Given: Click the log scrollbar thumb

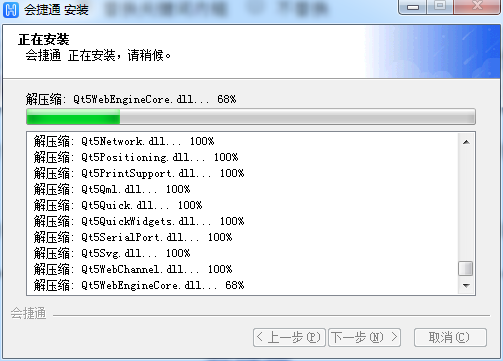Looking at the screenshot, I should pyautogui.click(x=466, y=269).
